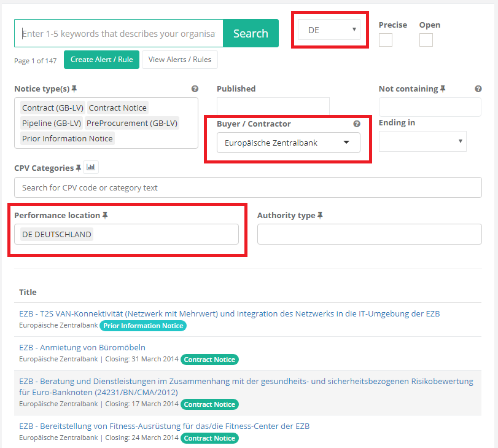Screen dimensions: 498x448
Task: Click the pin icon beside CPV Categories
Action: click(79, 168)
